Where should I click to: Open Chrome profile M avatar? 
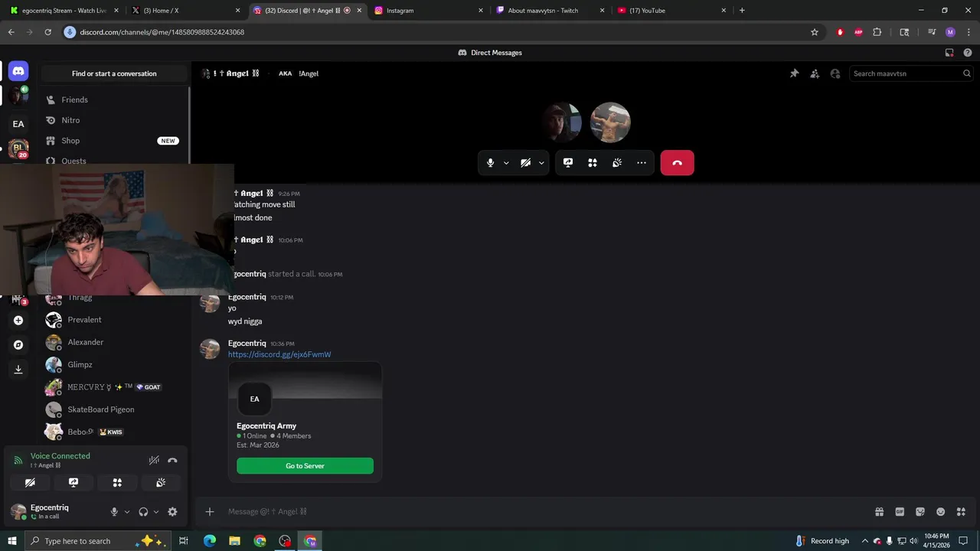pyautogui.click(x=950, y=32)
